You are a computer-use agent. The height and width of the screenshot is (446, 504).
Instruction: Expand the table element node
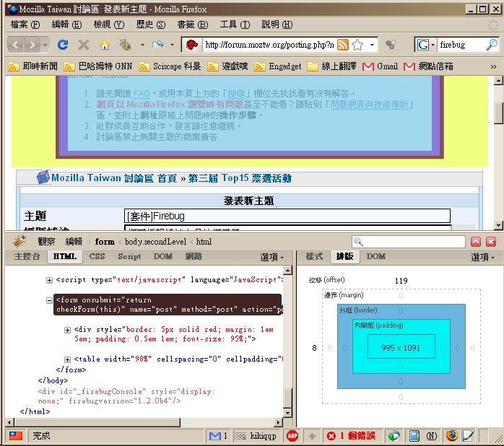click(68, 359)
